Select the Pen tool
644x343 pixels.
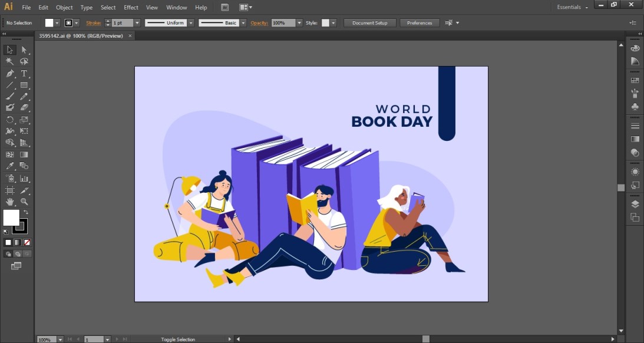9,73
